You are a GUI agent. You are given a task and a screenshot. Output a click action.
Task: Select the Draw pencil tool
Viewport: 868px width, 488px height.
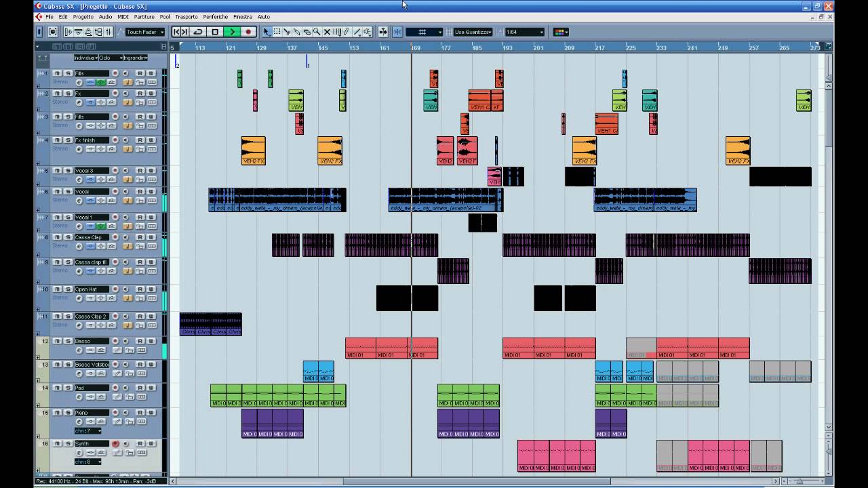(347, 32)
